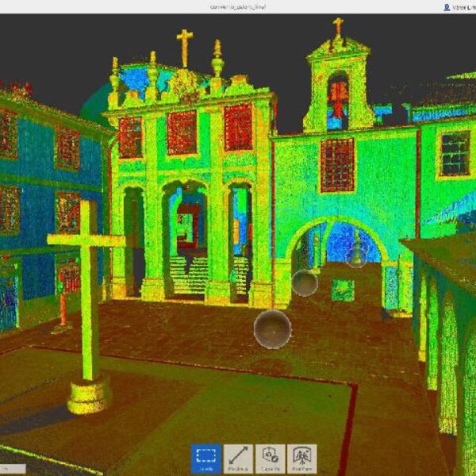This screenshot has height=476, width=476.
Task: Click the round base of the courtyard cross
Action: click(89, 394)
